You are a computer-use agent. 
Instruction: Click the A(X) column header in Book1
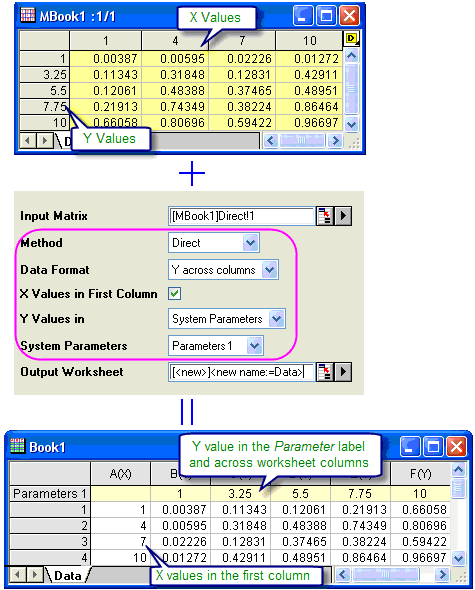120,473
